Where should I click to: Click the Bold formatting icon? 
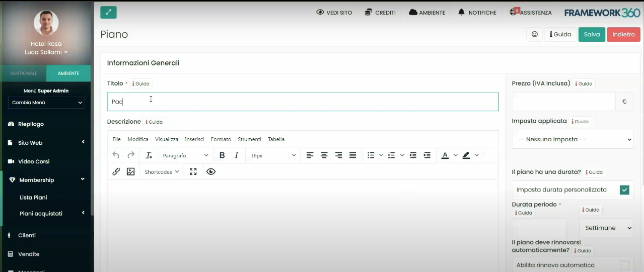(x=222, y=155)
